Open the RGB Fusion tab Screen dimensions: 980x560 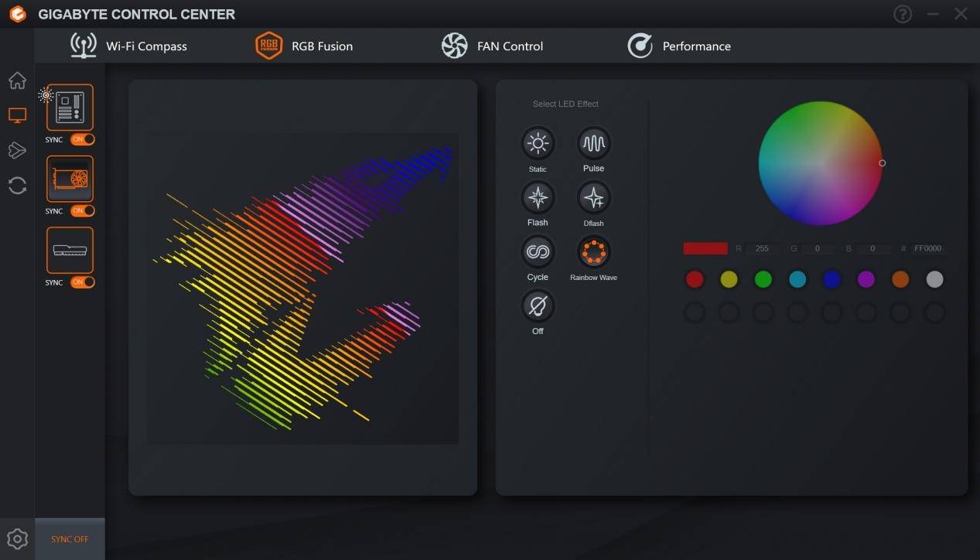(x=304, y=46)
